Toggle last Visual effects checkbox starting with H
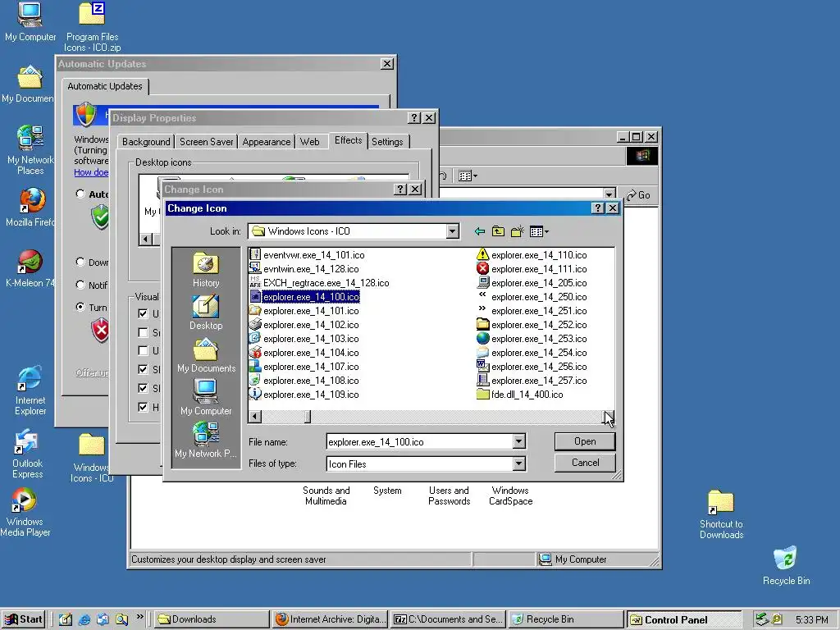Image resolution: width=840 pixels, height=630 pixels. tap(143, 407)
